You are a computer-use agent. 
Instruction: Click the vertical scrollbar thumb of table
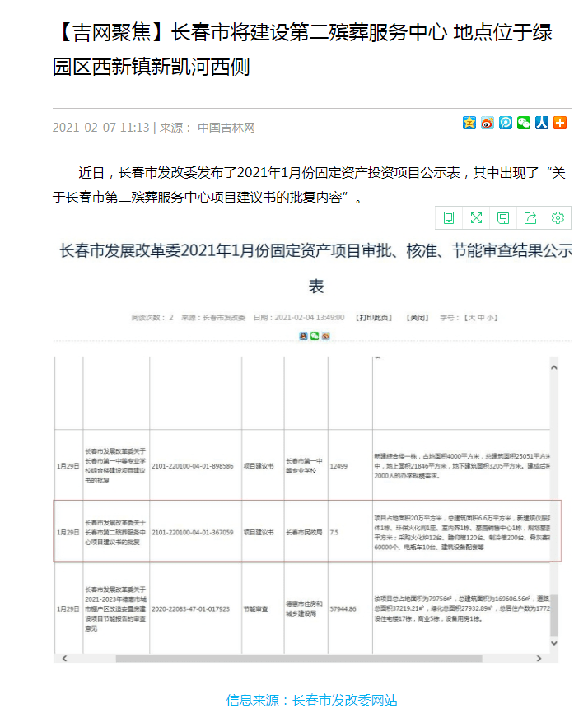[x=554, y=615]
